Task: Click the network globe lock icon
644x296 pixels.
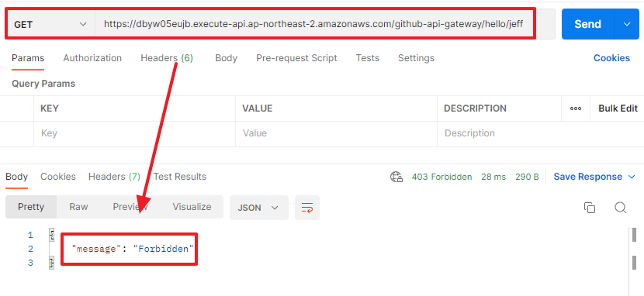Action: coord(396,177)
